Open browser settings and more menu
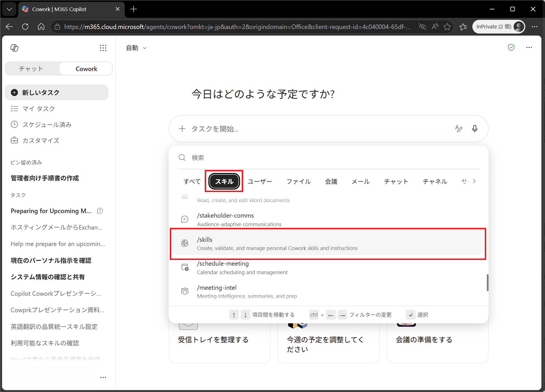 (534, 26)
